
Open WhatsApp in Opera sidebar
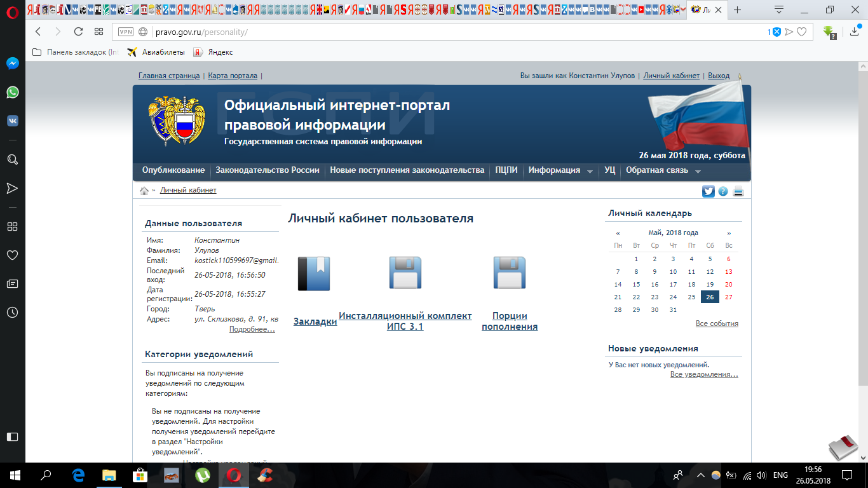coord(12,92)
